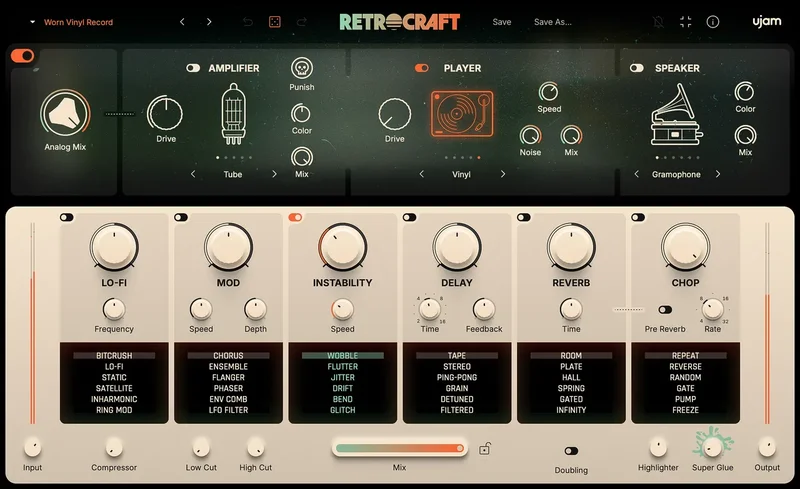The height and width of the screenshot is (489, 800).
Task: Click the ujam logo
Action: pos(767,21)
